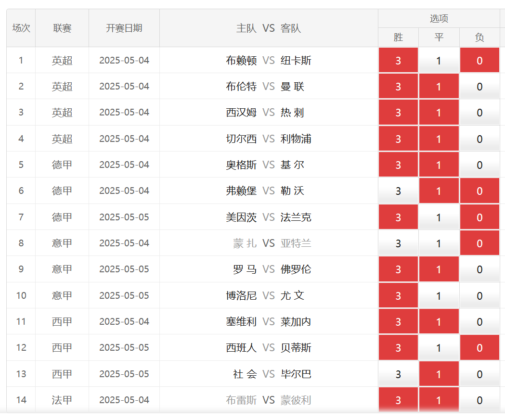
Task: Click match text 罗马 VS 佛罗伦
Action: (x=272, y=269)
